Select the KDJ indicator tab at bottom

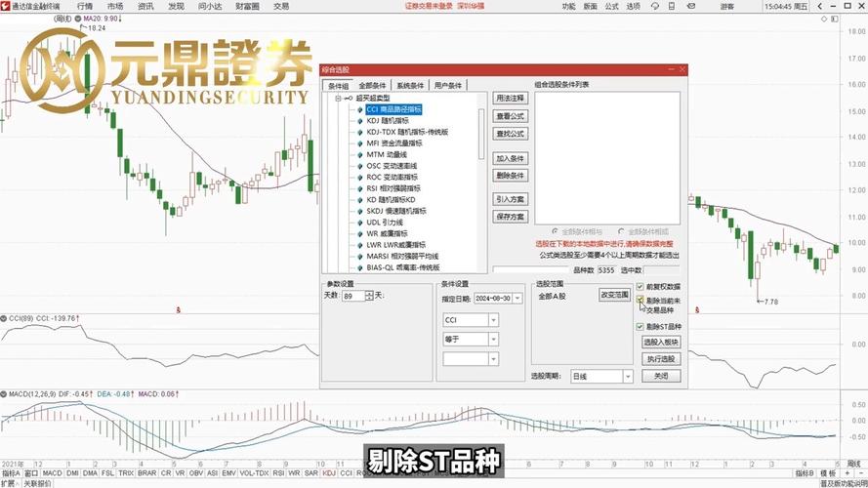tap(329, 473)
